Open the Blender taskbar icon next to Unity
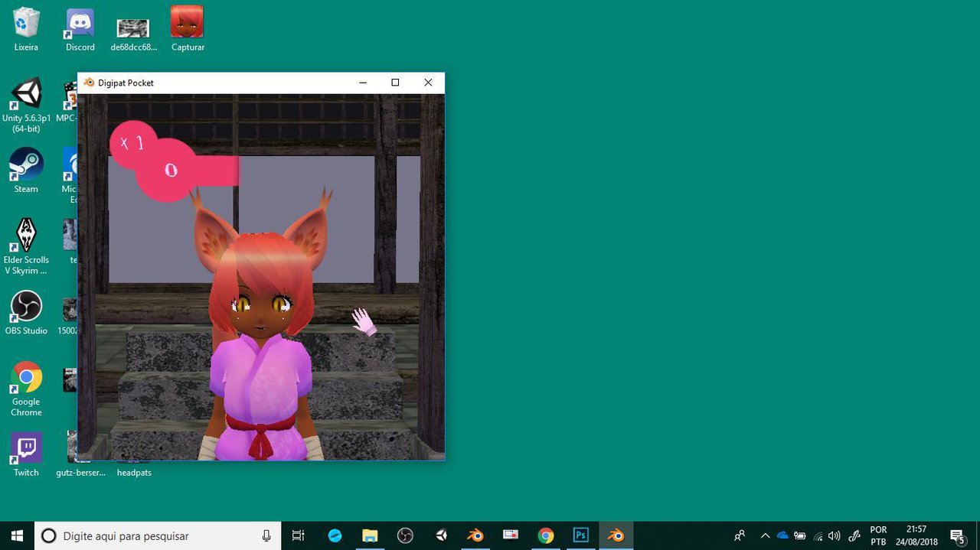This screenshot has height=550, width=980. (475, 535)
